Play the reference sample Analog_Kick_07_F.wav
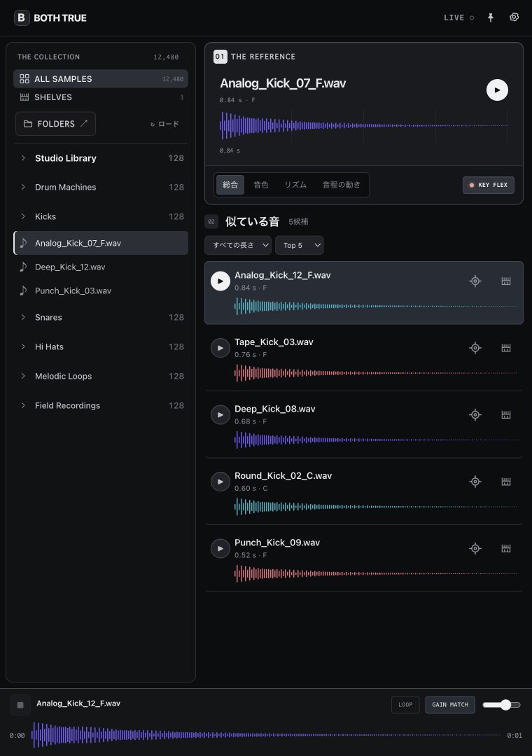Viewport: 532px width, 756px height. (497, 90)
